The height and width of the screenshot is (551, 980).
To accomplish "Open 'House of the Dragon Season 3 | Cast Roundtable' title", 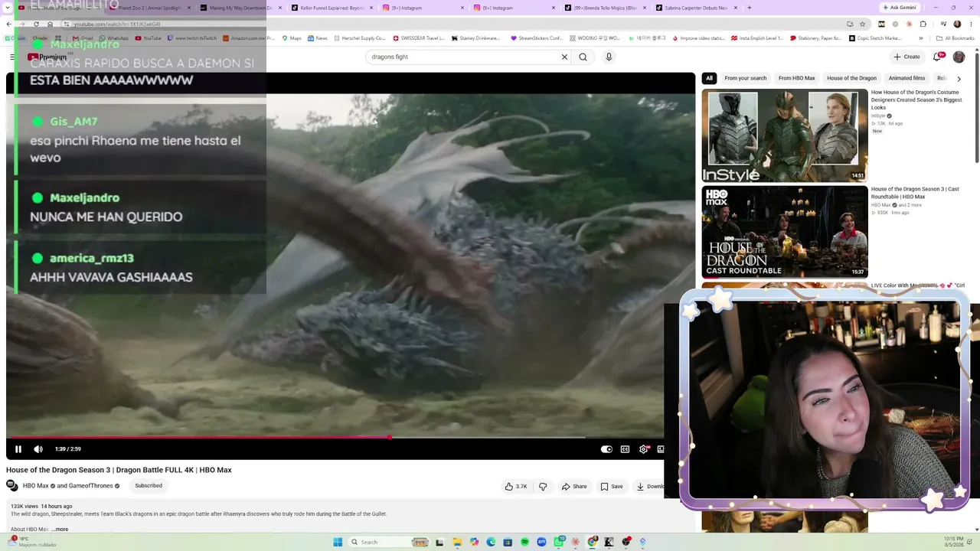I will click(915, 193).
